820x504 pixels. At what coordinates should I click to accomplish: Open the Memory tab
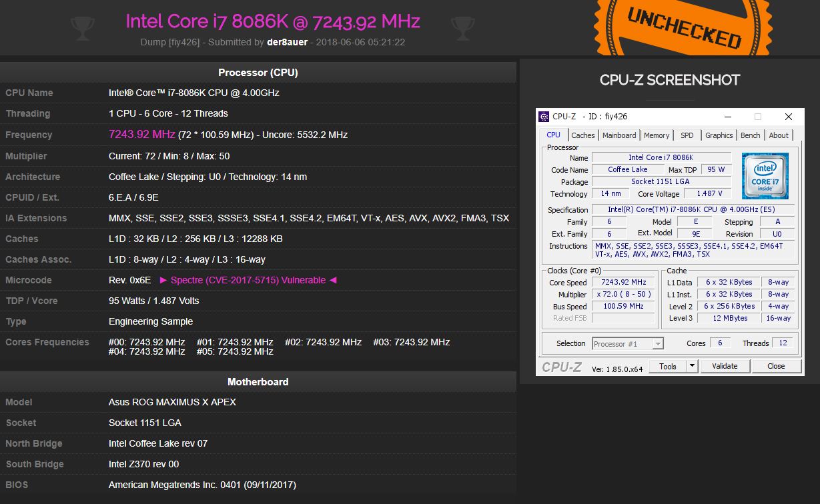657,135
